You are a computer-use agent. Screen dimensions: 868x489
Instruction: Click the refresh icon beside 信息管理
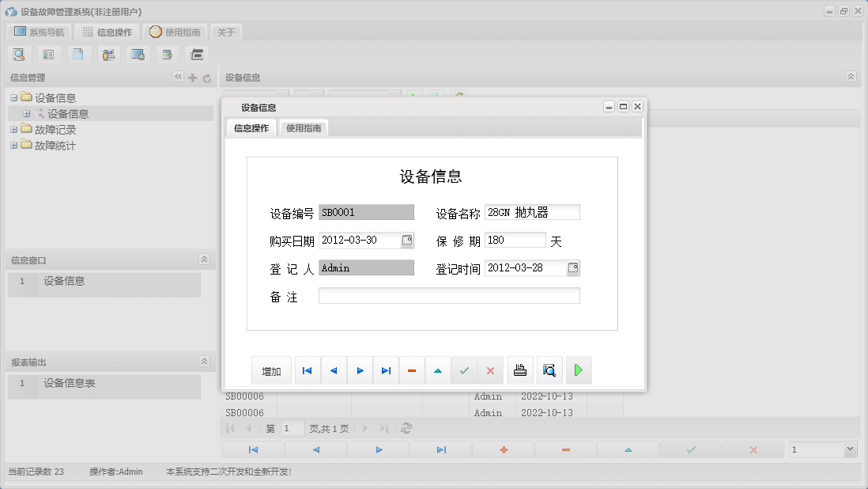click(206, 77)
